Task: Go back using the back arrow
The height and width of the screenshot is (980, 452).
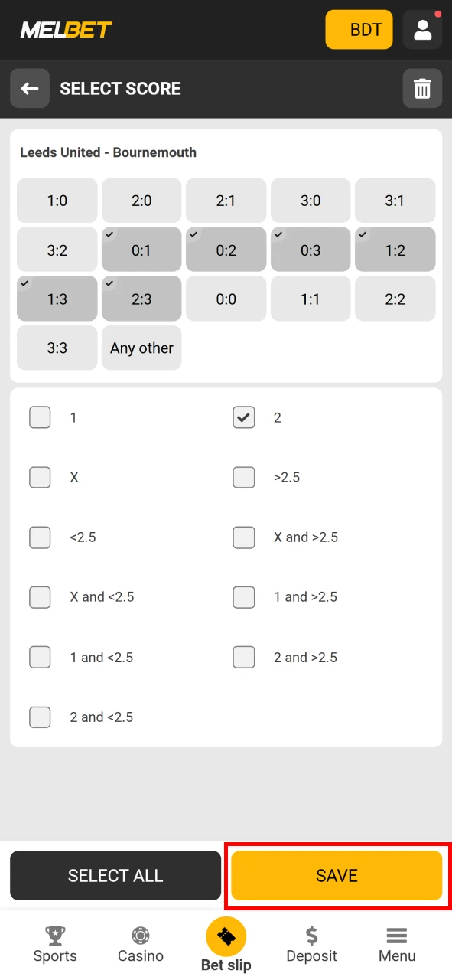Action: 29,88
